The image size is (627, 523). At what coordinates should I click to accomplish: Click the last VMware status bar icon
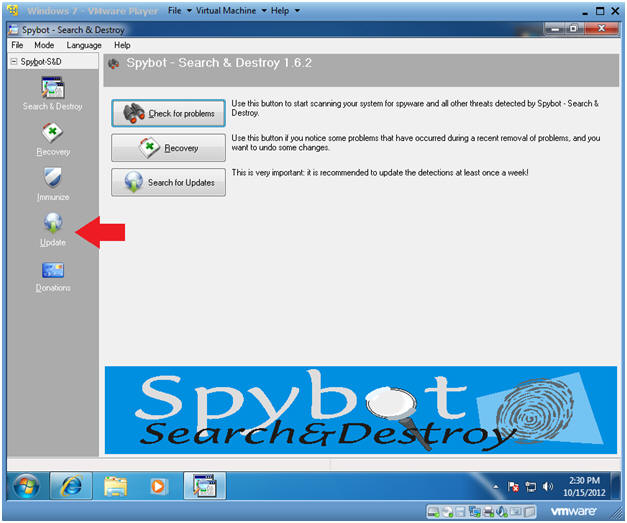[529, 511]
